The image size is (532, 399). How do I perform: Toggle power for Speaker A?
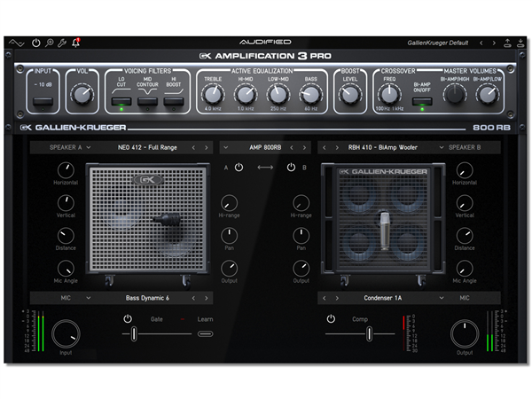point(239,167)
